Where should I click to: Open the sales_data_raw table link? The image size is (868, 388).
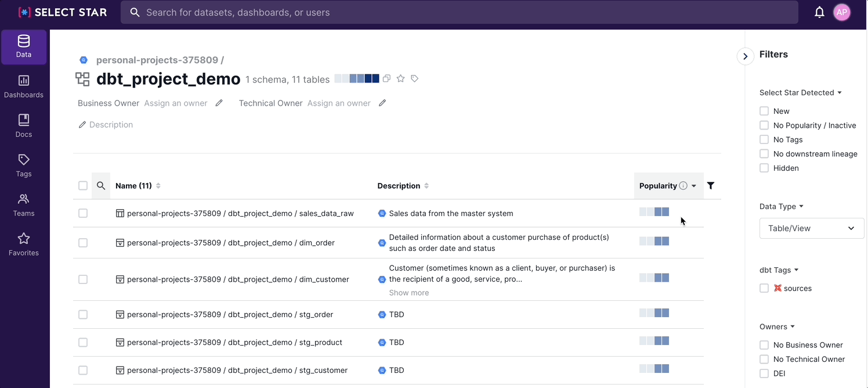click(x=240, y=213)
